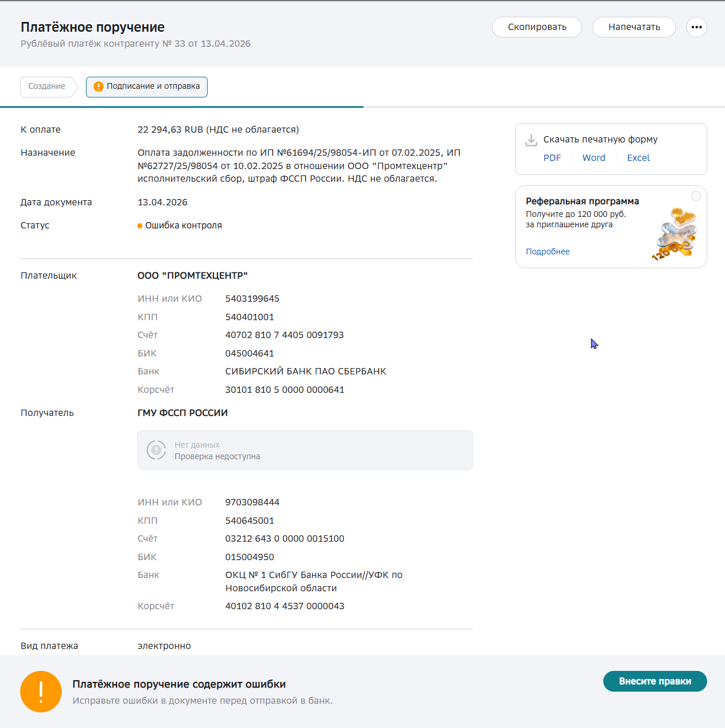The image size is (725, 728).
Task: Click the payer account number 40702 810
Action: (284, 335)
